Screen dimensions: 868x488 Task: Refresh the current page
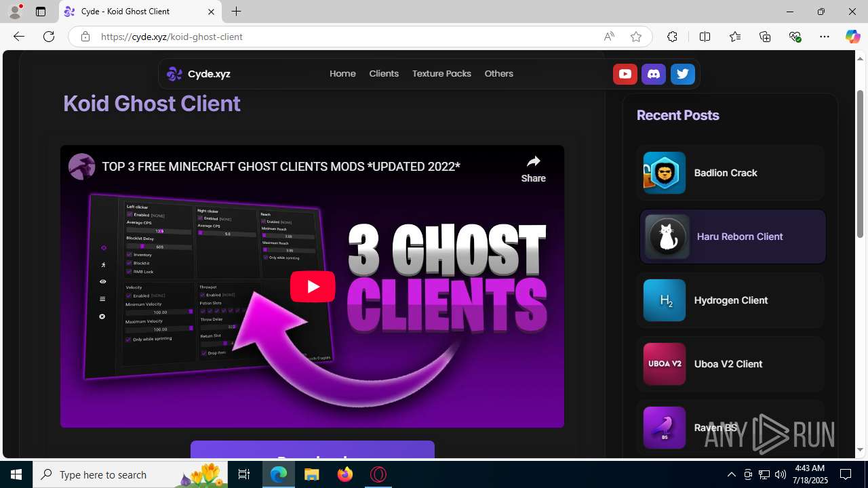(x=49, y=37)
